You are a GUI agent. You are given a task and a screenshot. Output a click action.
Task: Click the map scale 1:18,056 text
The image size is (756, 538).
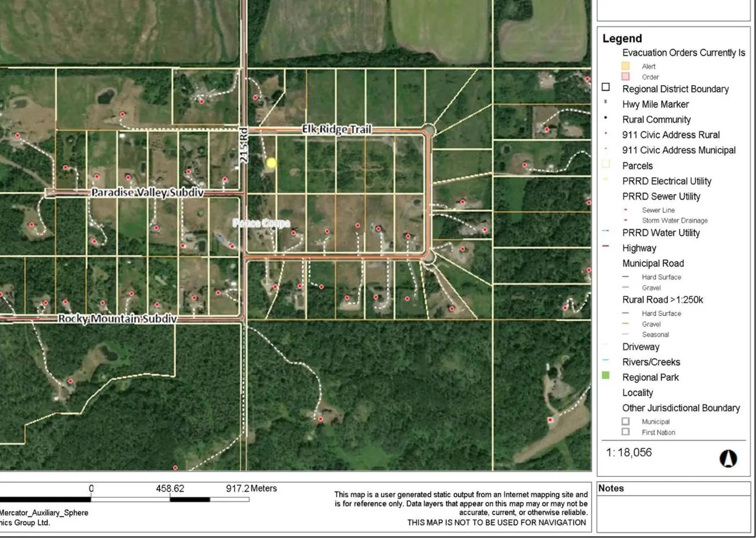(x=629, y=453)
